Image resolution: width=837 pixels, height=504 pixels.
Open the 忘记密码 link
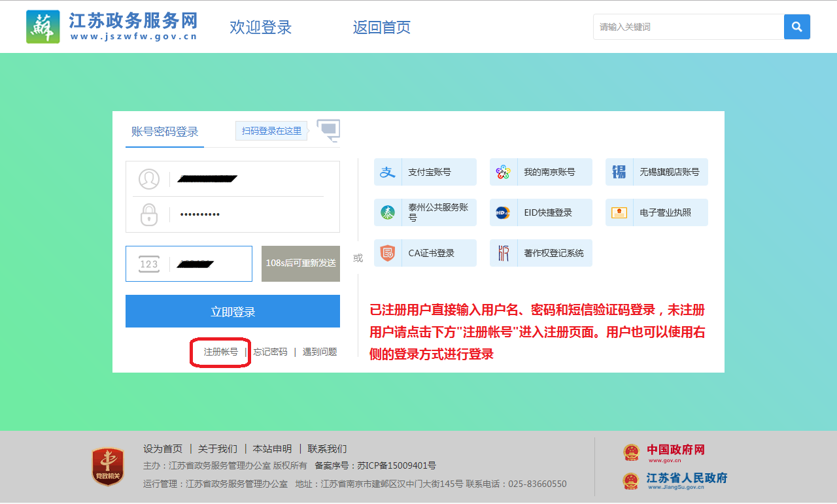[270, 352]
